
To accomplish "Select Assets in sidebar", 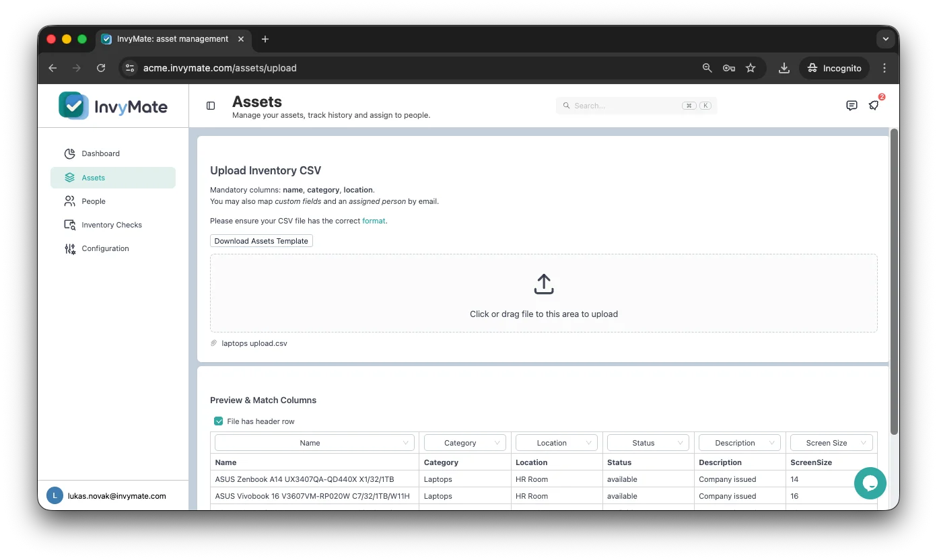I will [113, 178].
